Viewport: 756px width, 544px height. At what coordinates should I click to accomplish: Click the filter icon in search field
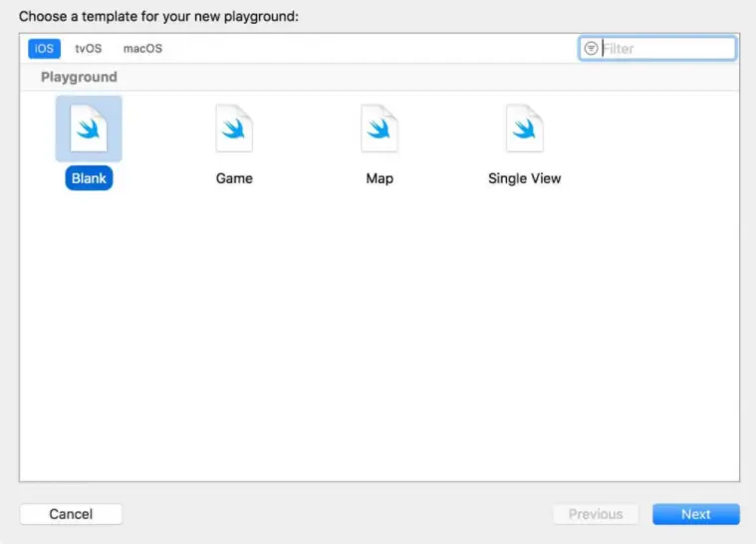pos(591,48)
